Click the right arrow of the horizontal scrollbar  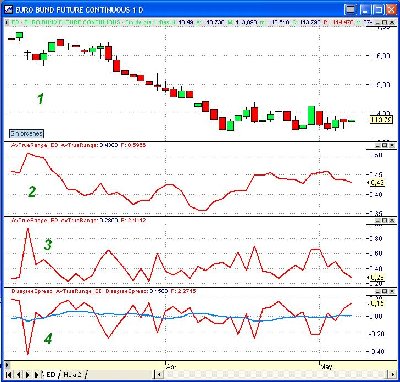(392, 374)
